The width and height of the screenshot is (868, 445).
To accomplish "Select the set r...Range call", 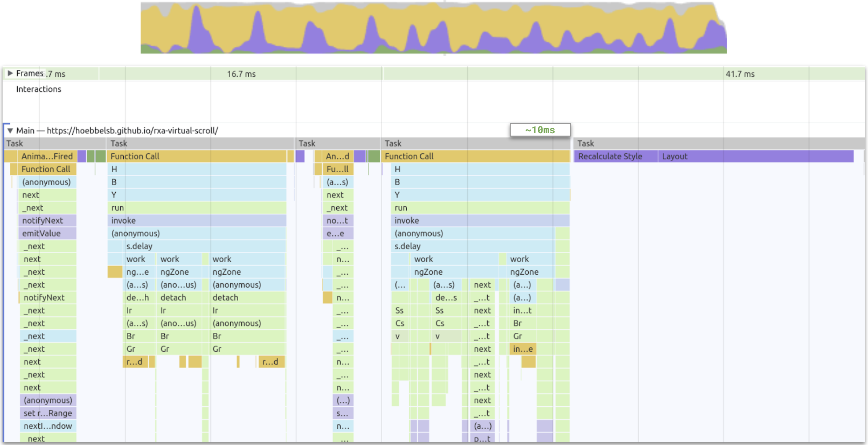I will 47,413.
